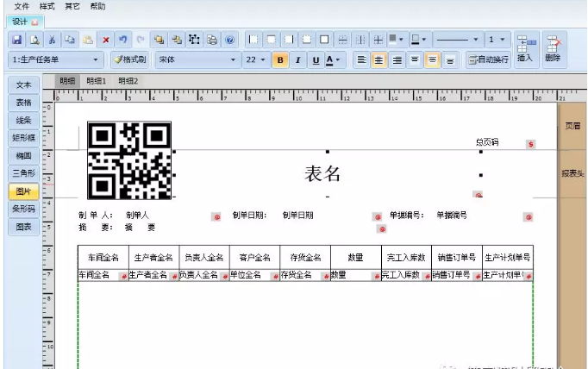588x369 pixels.
Task: Open the font color A dropdown arrow
Action: (x=338, y=60)
